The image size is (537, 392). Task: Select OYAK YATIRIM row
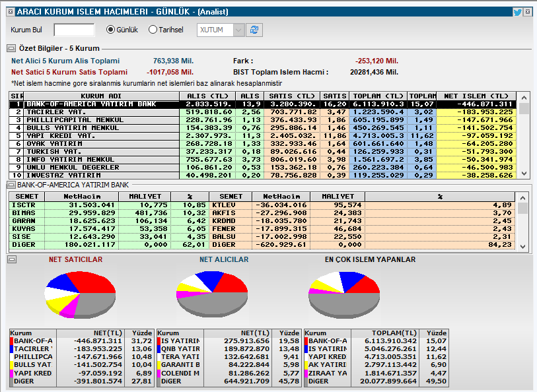click(263, 144)
